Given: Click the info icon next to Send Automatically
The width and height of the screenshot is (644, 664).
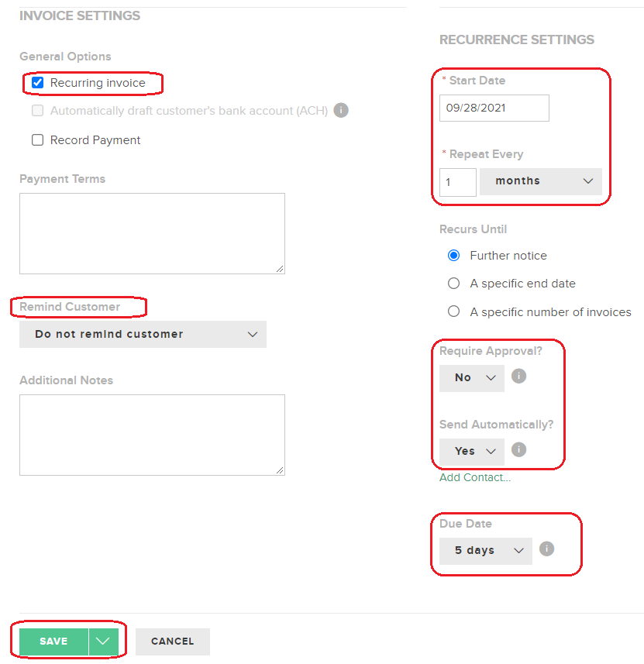Looking at the screenshot, I should [518, 449].
